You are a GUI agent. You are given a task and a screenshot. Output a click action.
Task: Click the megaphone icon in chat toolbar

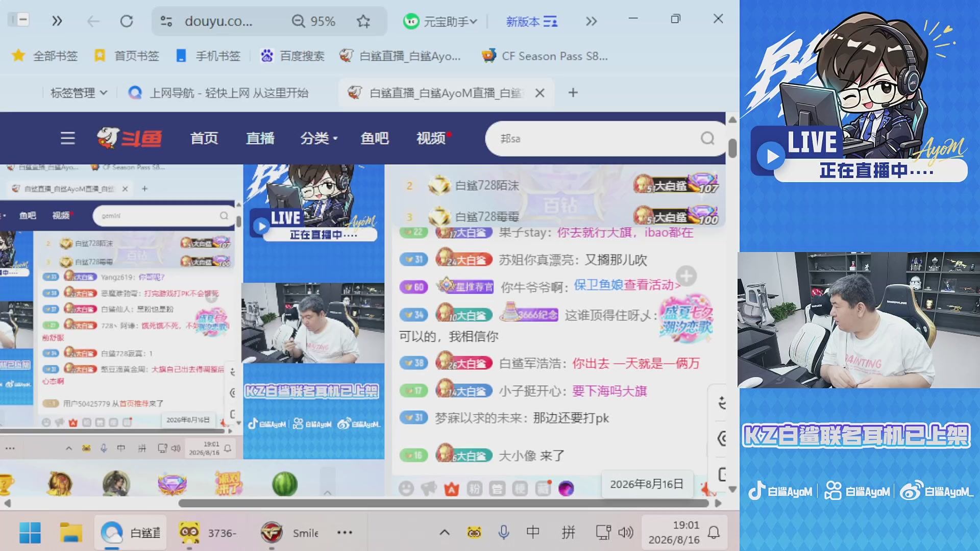click(429, 488)
